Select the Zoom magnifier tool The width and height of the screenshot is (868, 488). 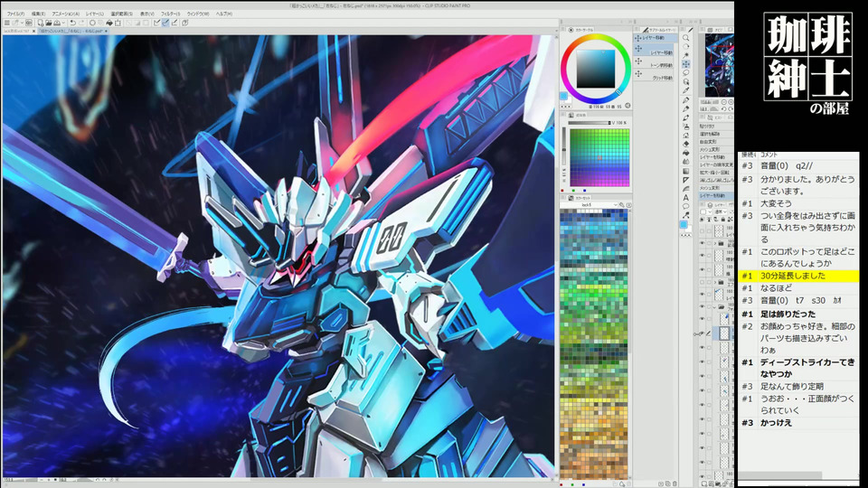coord(686,38)
